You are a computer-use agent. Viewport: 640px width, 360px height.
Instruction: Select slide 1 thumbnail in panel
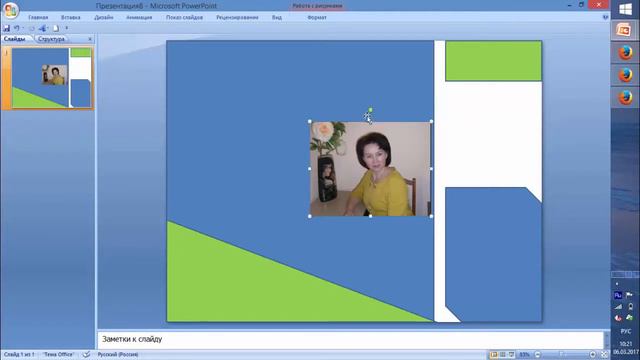point(51,78)
